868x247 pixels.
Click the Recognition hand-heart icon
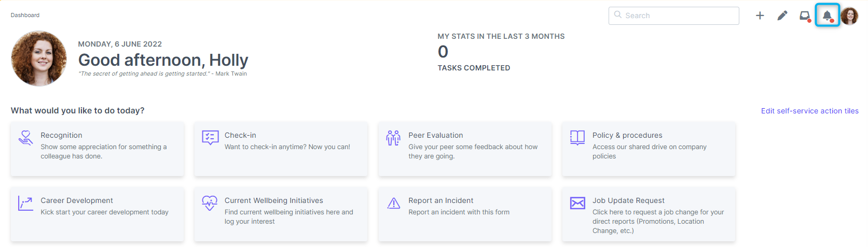click(25, 138)
